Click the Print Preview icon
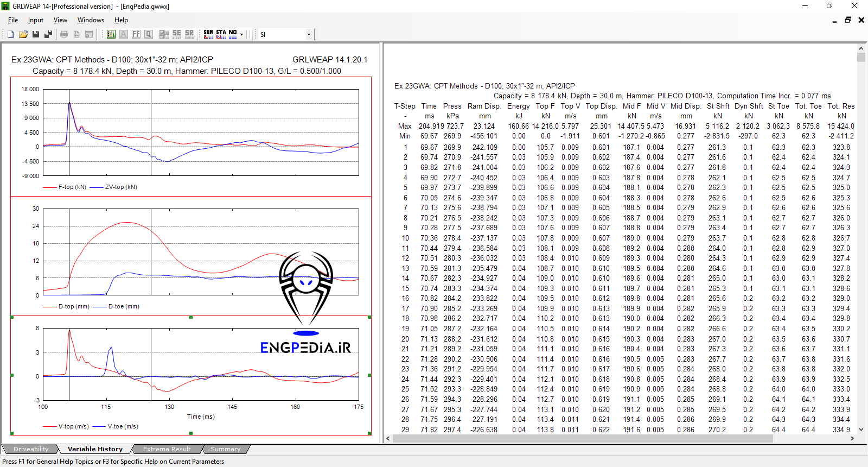Screen dimensions: 868x467 pyautogui.click(x=76, y=34)
